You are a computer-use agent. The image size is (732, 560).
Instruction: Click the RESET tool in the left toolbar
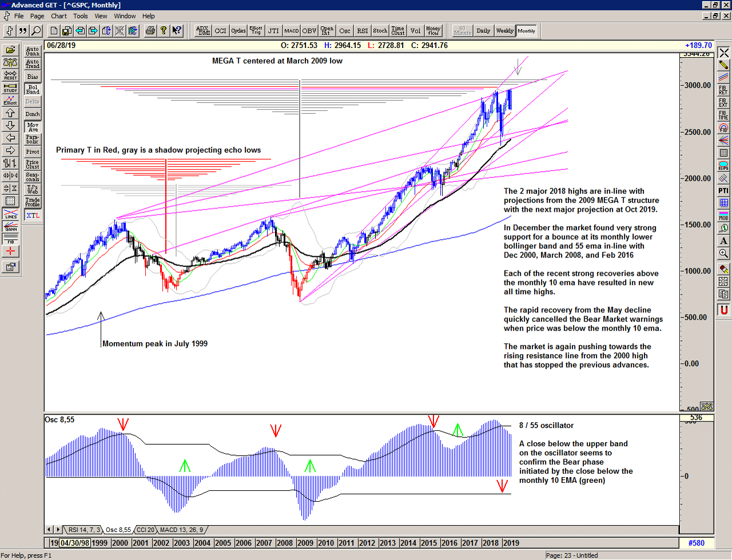coord(10,74)
